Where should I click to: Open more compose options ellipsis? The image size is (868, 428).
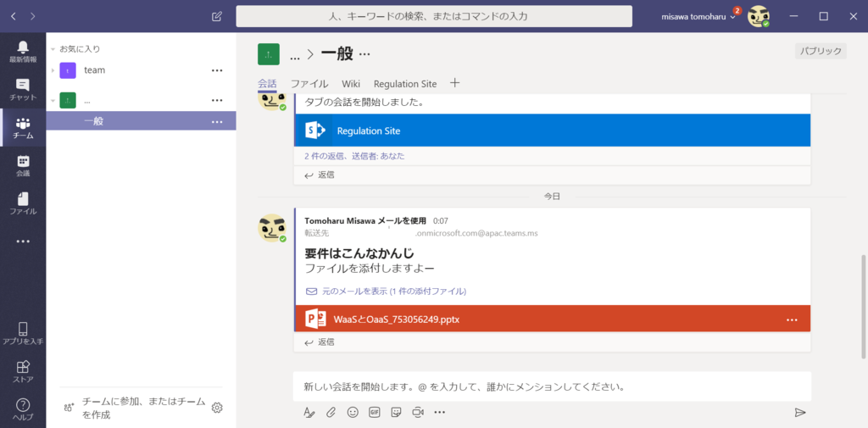[x=440, y=412]
